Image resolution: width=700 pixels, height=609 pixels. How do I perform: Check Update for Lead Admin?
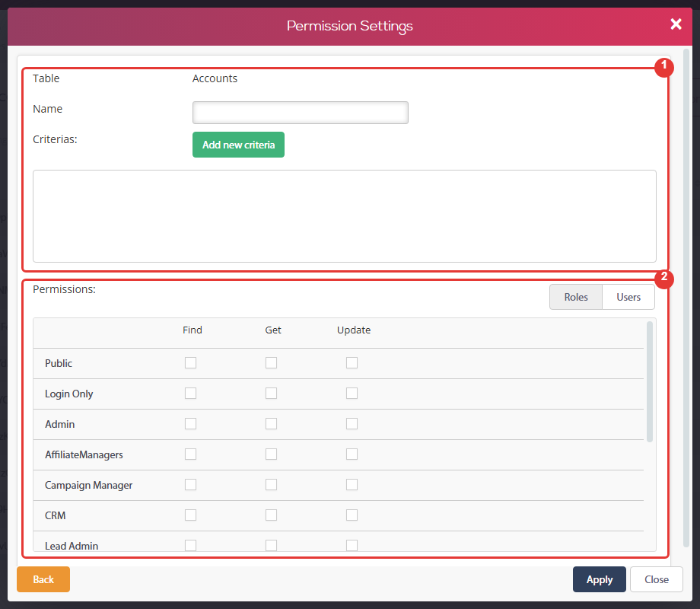352,545
